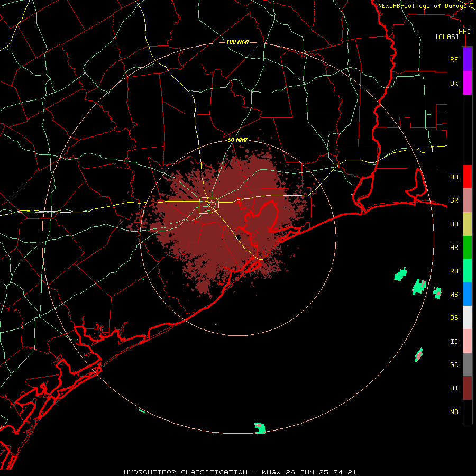
Task: Click the NEXLAB-College of DuPage credit text
Action: (422, 6)
